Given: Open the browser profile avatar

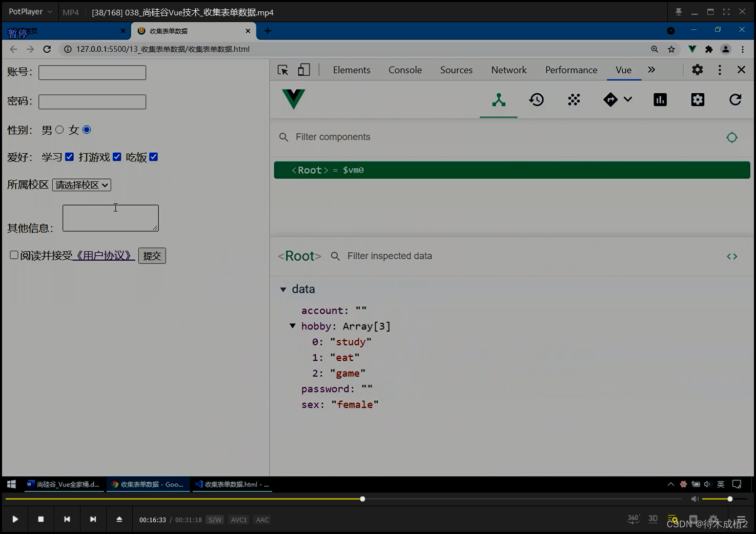Looking at the screenshot, I should pos(726,49).
